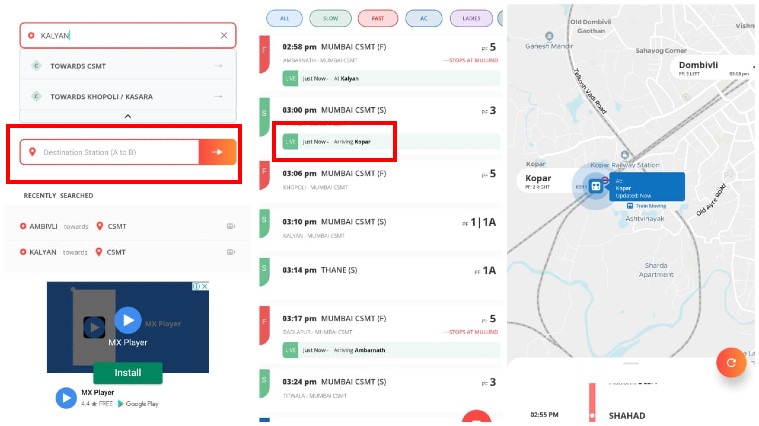This screenshot has width=759, height=426.
Task: Click the Kopar Railway Station map pin
Action: pyautogui.click(x=625, y=155)
